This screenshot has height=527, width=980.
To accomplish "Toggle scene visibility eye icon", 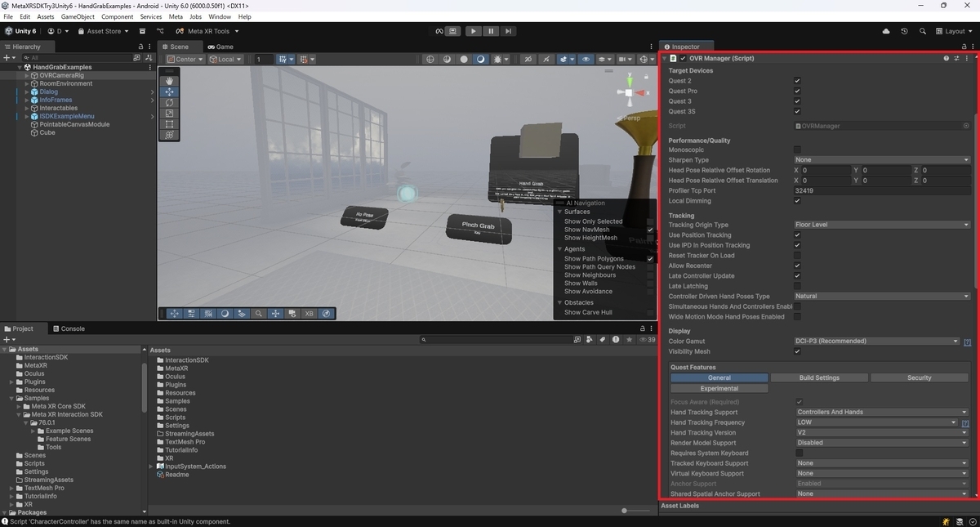I will 586,60.
